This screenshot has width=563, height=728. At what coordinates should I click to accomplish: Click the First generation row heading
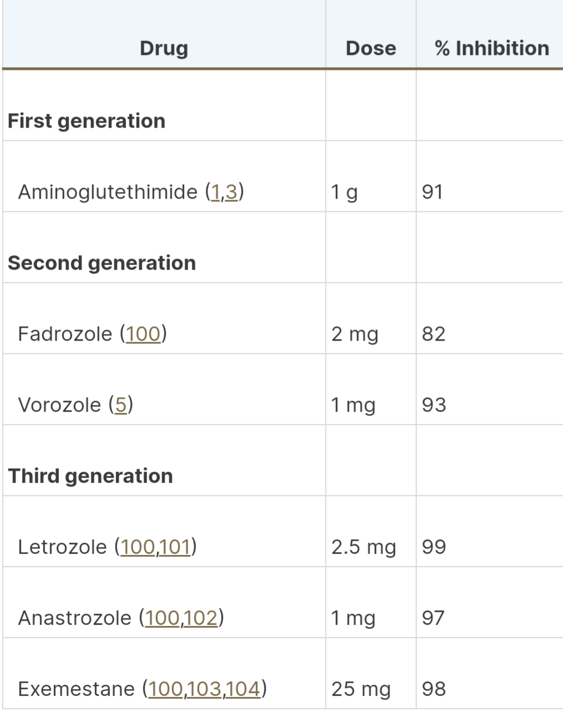pos(87,121)
